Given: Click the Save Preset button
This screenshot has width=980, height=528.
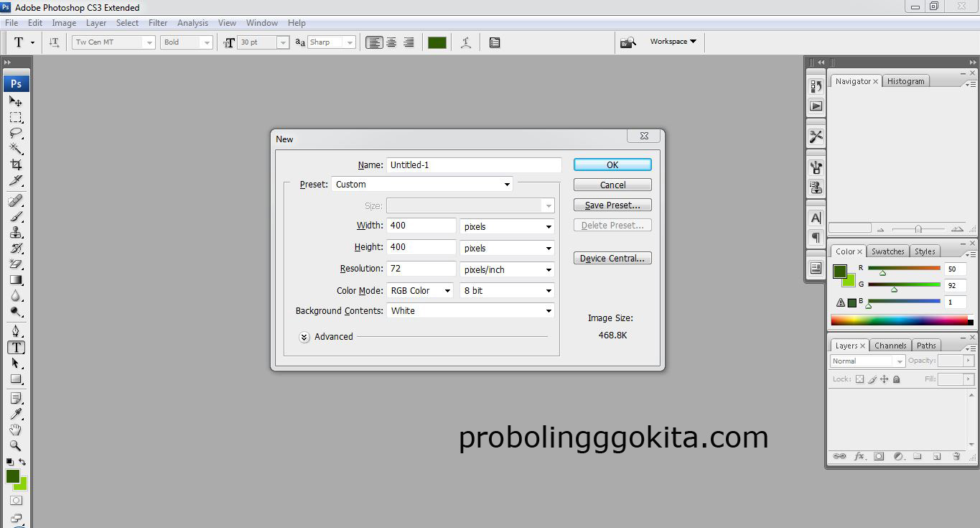Looking at the screenshot, I should (612, 205).
